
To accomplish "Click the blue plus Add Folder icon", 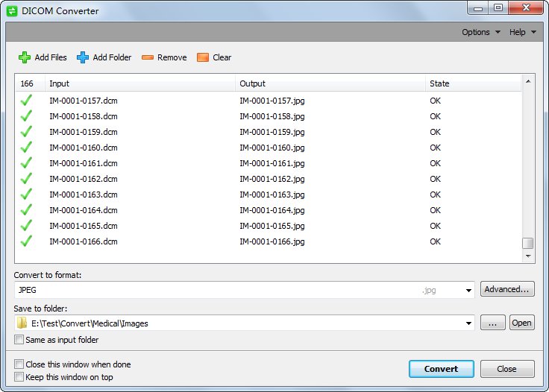I will (x=83, y=57).
